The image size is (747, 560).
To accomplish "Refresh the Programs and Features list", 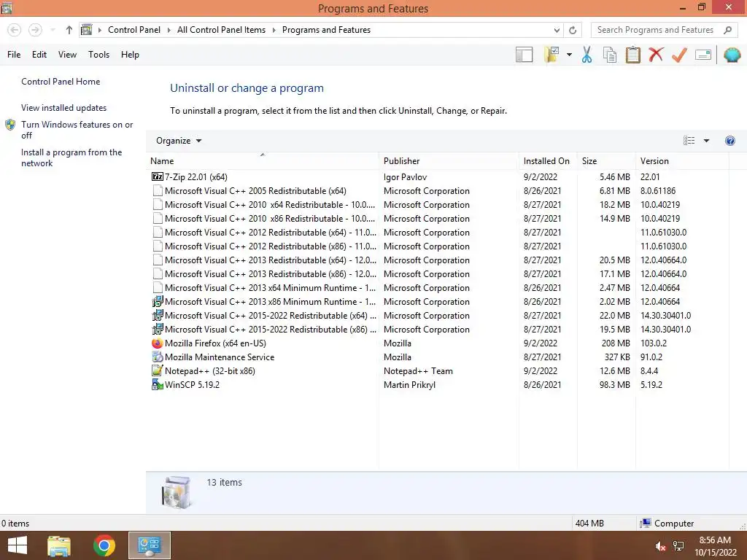I will point(573,30).
